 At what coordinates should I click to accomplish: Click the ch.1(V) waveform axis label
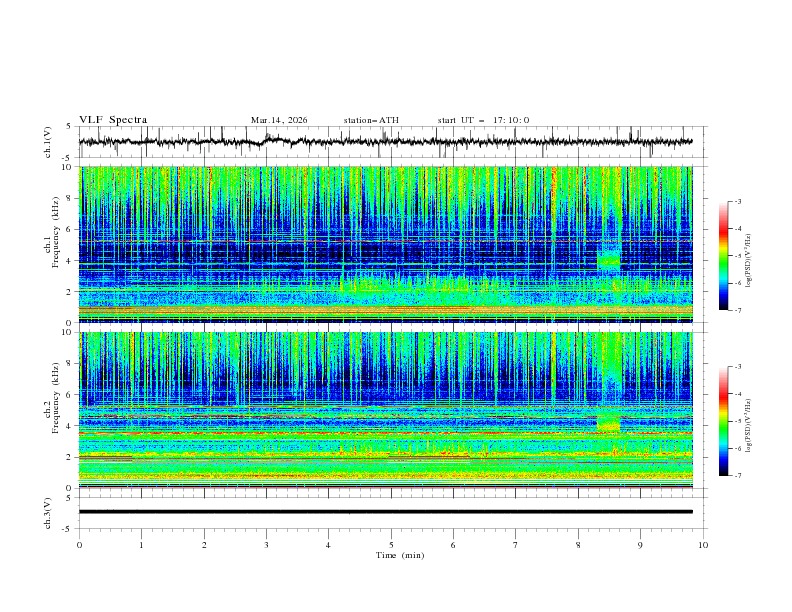48,142
